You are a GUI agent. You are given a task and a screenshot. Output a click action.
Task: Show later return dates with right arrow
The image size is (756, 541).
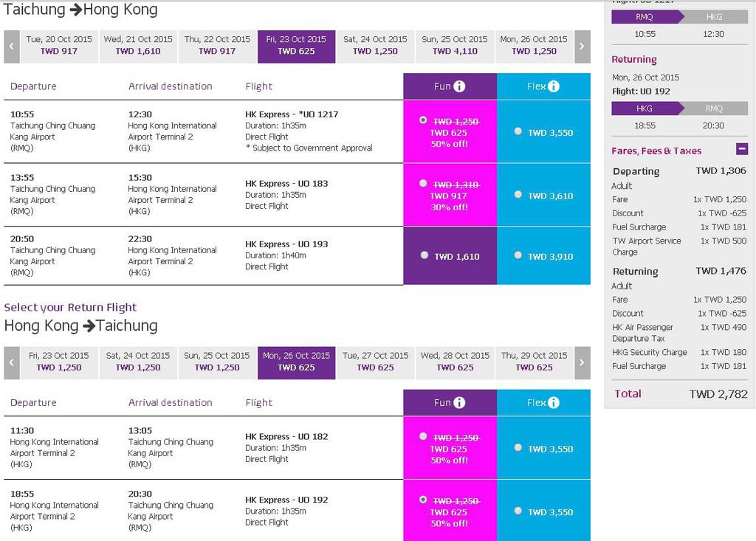[x=583, y=363]
